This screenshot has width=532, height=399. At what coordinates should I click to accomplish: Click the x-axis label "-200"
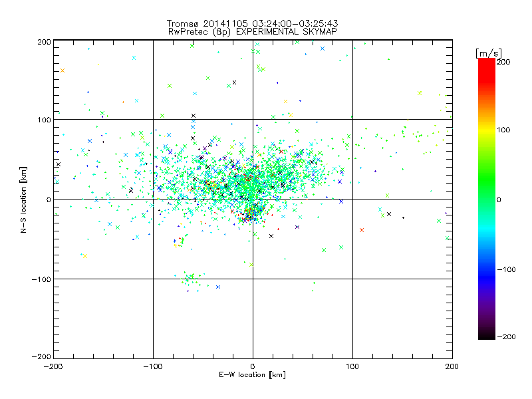tap(53, 366)
